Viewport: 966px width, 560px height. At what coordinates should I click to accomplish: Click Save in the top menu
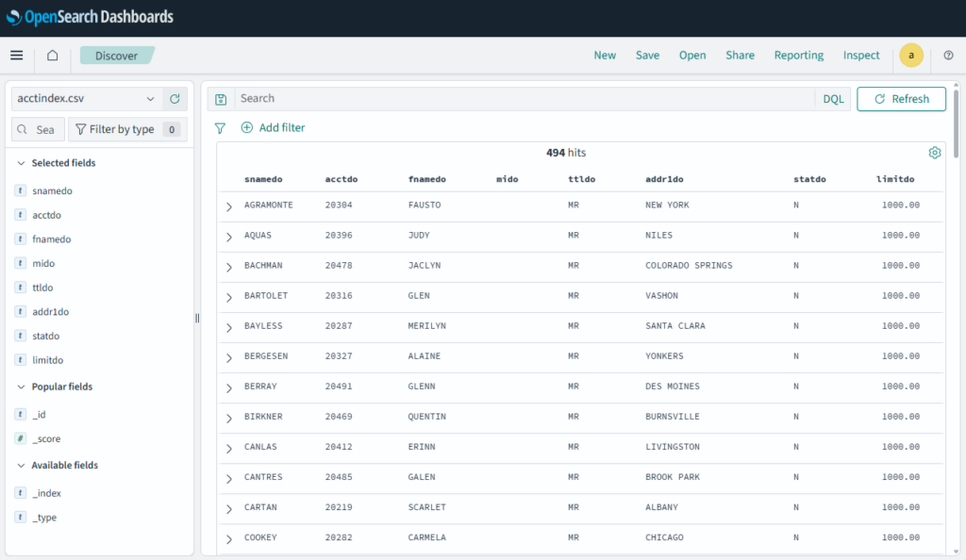point(647,56)
